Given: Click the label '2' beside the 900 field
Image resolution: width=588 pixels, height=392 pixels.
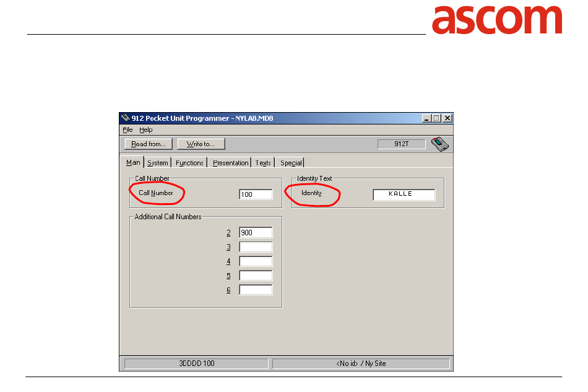Looking at the screenshot, I should [228, 233].
